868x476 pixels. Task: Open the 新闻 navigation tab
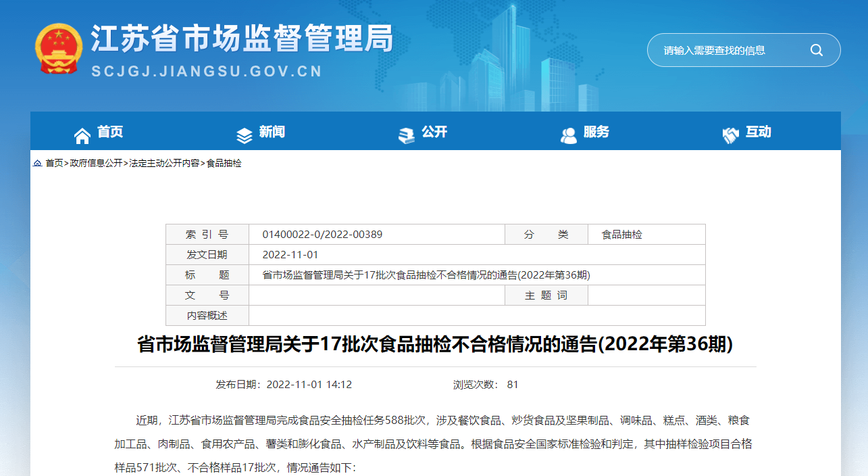tap(272, 132)
